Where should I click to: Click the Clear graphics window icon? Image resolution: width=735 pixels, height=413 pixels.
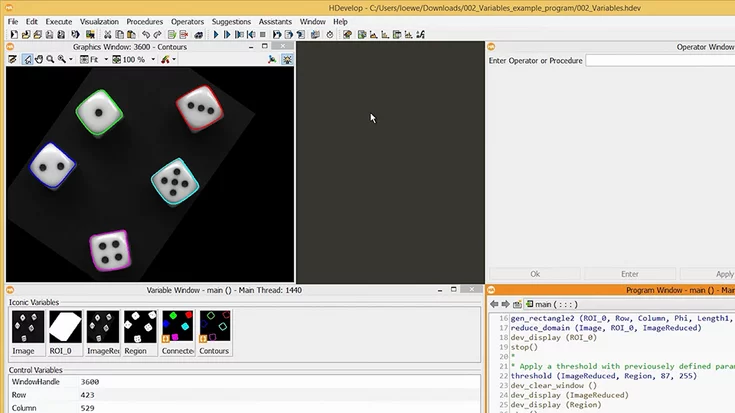[x=13, y=59]
